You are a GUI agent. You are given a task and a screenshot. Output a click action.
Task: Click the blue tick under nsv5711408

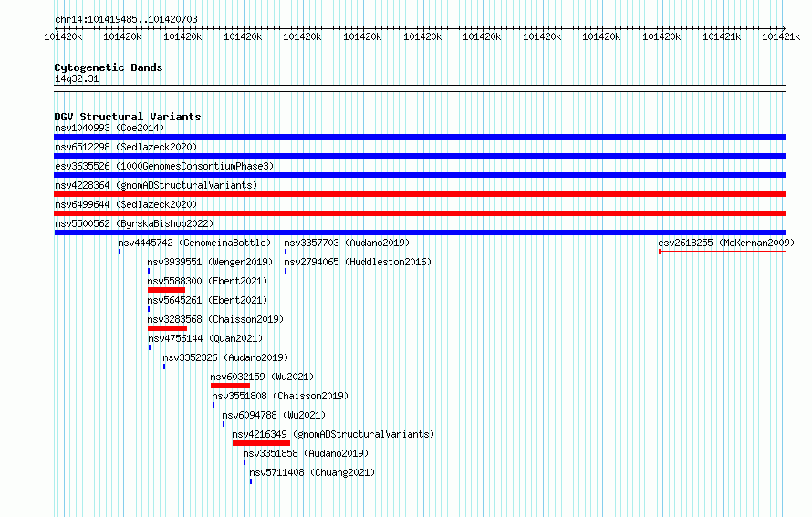(x=251, y=481)
